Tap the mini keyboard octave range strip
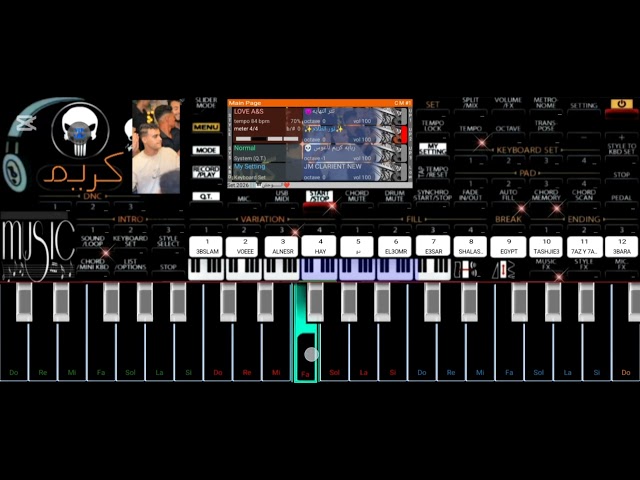Screen dimensions: 640x480 pyautogui.click(x=319, y=269)
